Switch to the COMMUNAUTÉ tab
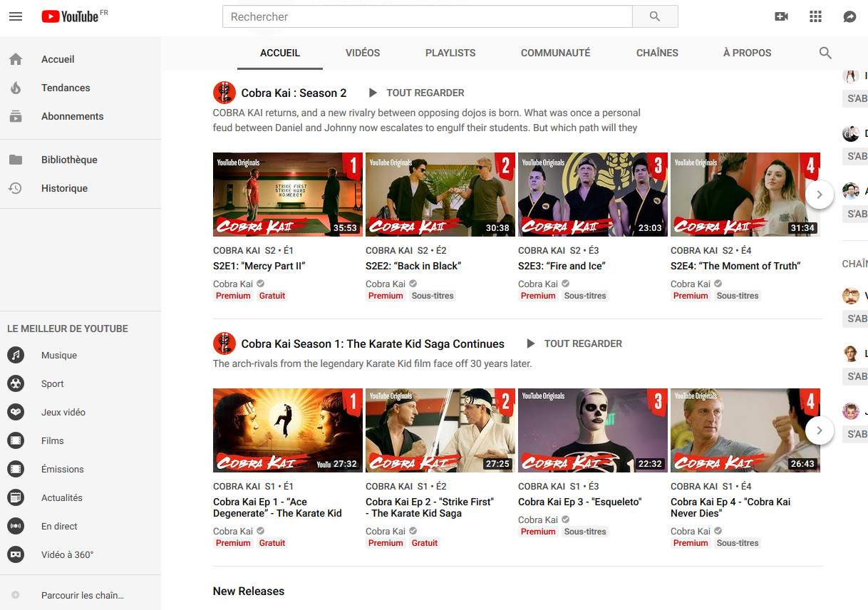This screenshot has width=868, height=610. coord(556,53)
